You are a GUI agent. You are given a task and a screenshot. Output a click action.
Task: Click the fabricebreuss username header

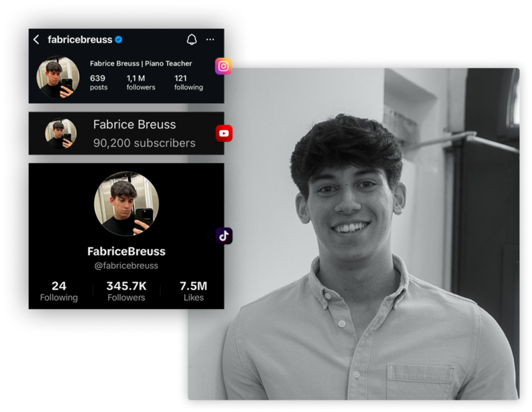[x=80, y=40]
